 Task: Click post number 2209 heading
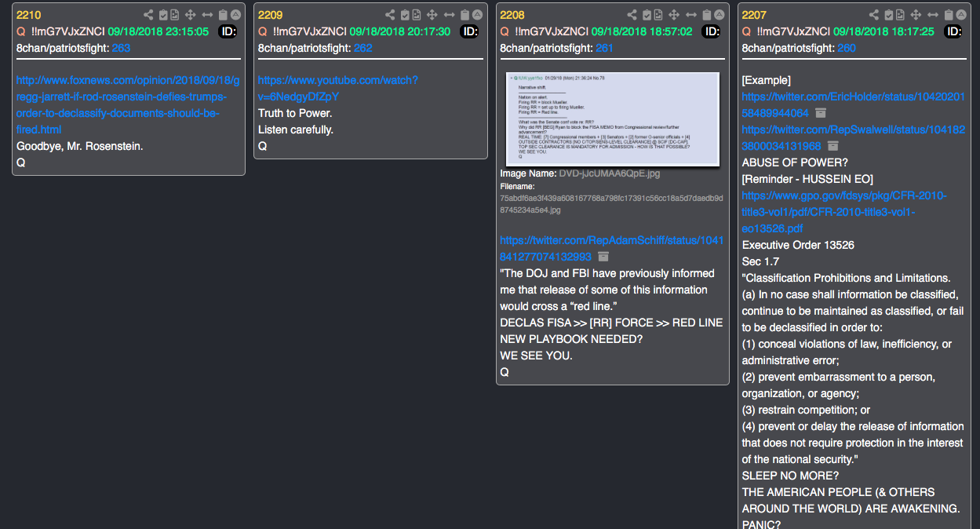point(270,15)
